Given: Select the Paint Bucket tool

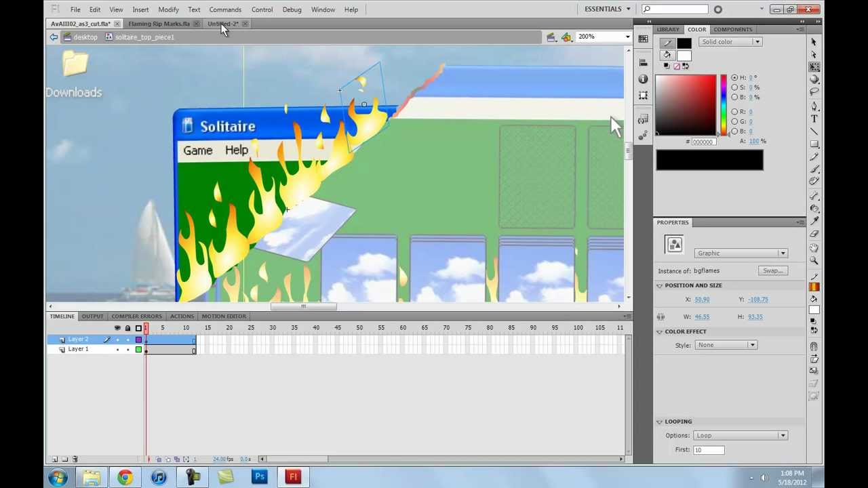Looking at the screenshot, I should coord(814,208).
